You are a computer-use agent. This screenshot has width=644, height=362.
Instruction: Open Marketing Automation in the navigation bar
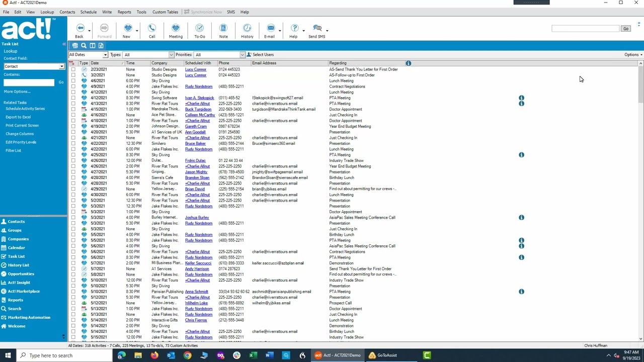[29, 317]
